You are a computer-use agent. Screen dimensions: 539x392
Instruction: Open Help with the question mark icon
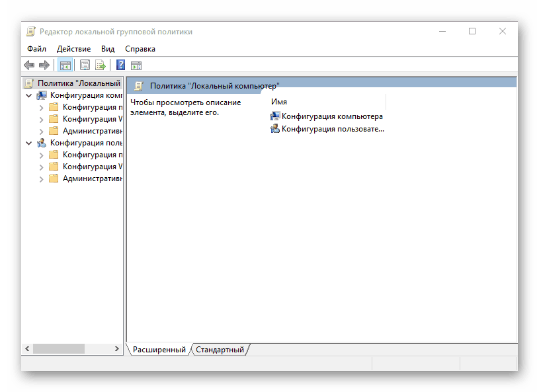[x=120, y=65]
